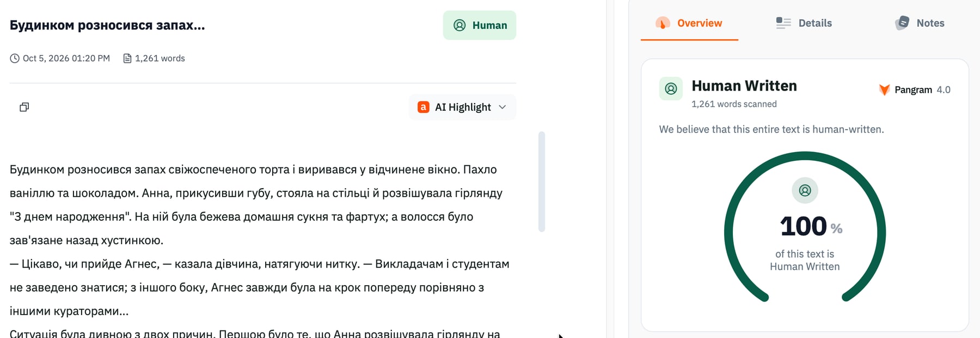Click the person icon inside the gauge
Image resolution: width=980 pixels, height=338 pixels.
click(x=805, y=190)
